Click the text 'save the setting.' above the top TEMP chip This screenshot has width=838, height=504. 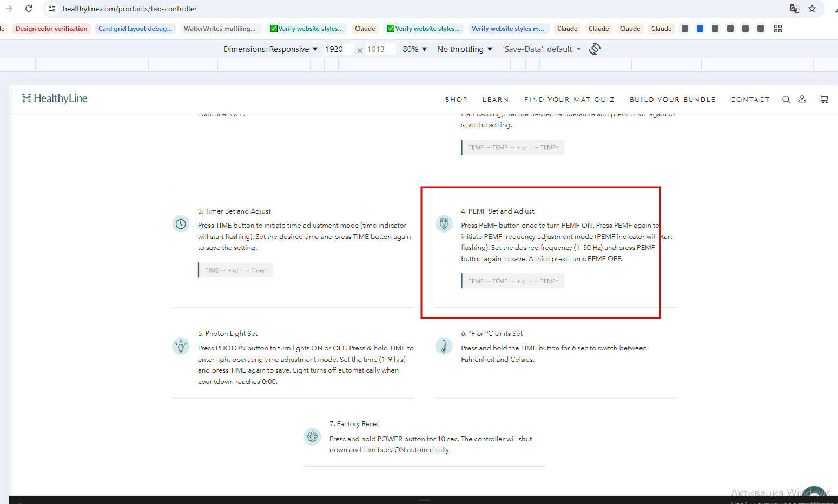click(x=486, y=125)
